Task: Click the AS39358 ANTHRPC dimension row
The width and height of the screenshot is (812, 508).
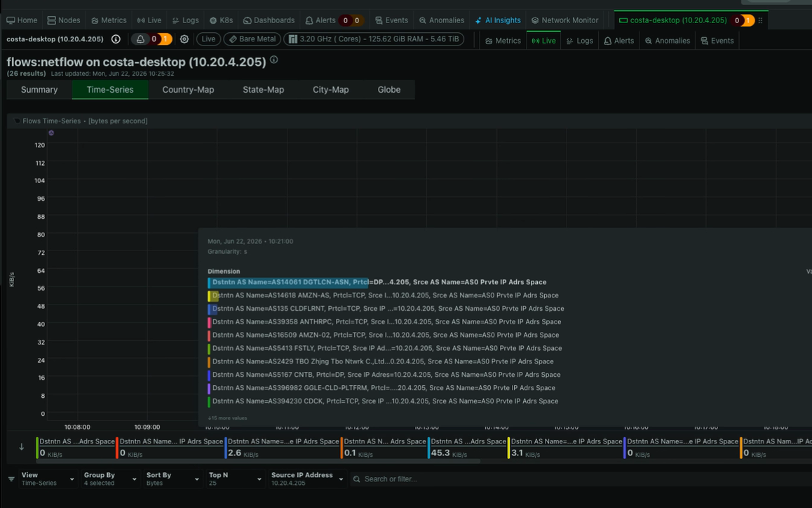Action: (384, 322)
